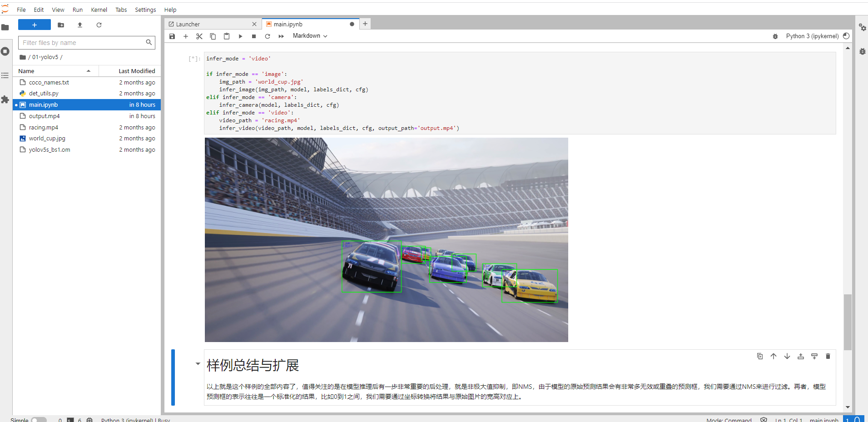Insert a cell above the active cell
This screenshot has height=422, width=868.
tap(801, 357)
